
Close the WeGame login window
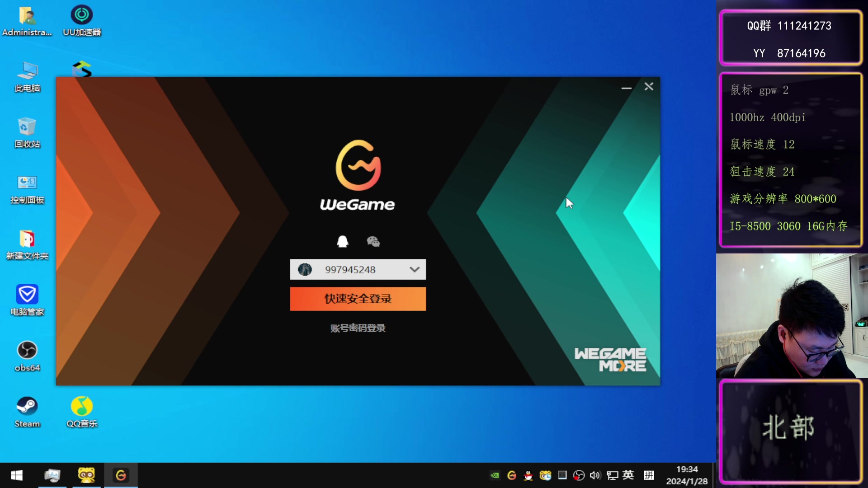[649, 86]
